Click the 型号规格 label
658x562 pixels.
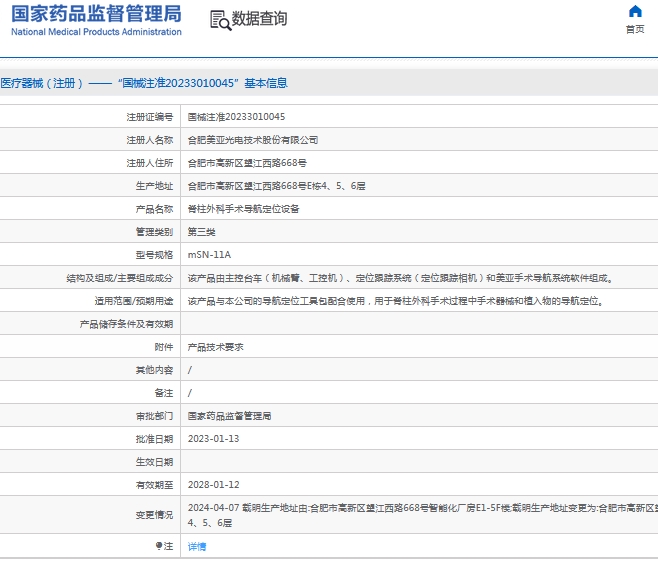(x=154, y=255)
